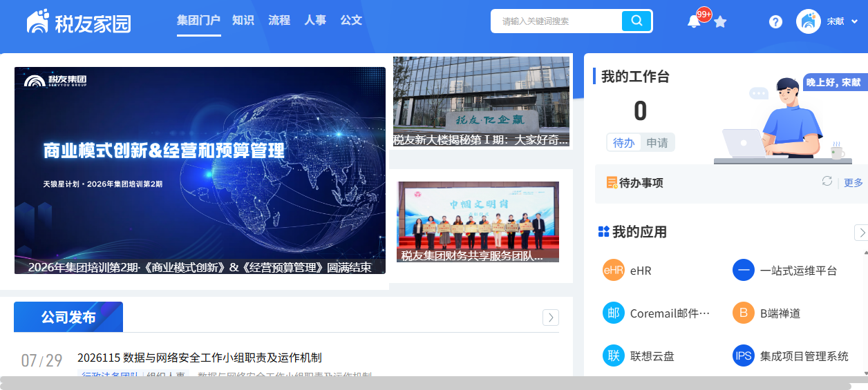
Task: Open article 2026115 数据与网络安全工作小组职责及运作机制
Action: pyautogui.click(x=200, y=358)
